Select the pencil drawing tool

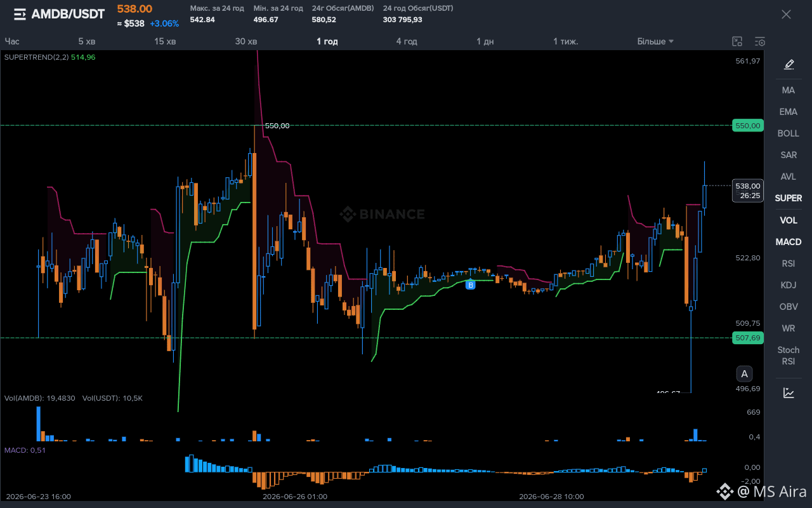click(x=789, y=64)
